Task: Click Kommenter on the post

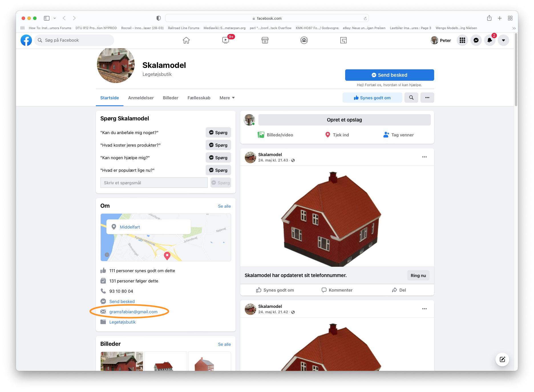Action: point(337,290)
